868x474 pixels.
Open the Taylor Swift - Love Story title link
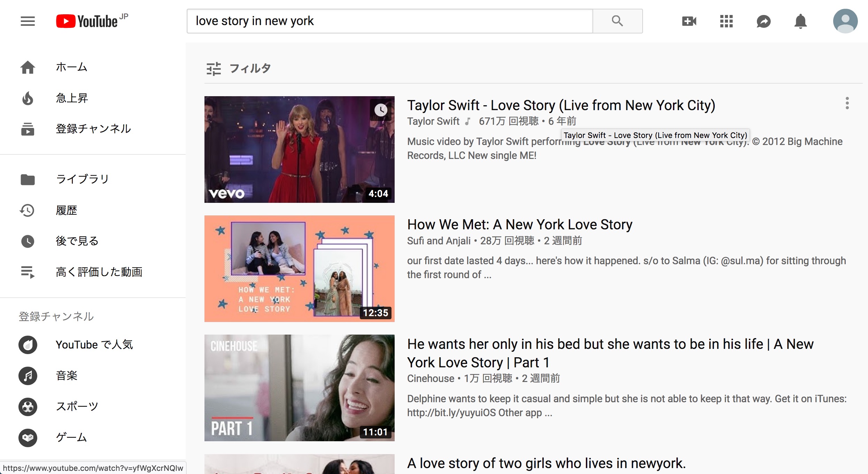click(561, 105)
